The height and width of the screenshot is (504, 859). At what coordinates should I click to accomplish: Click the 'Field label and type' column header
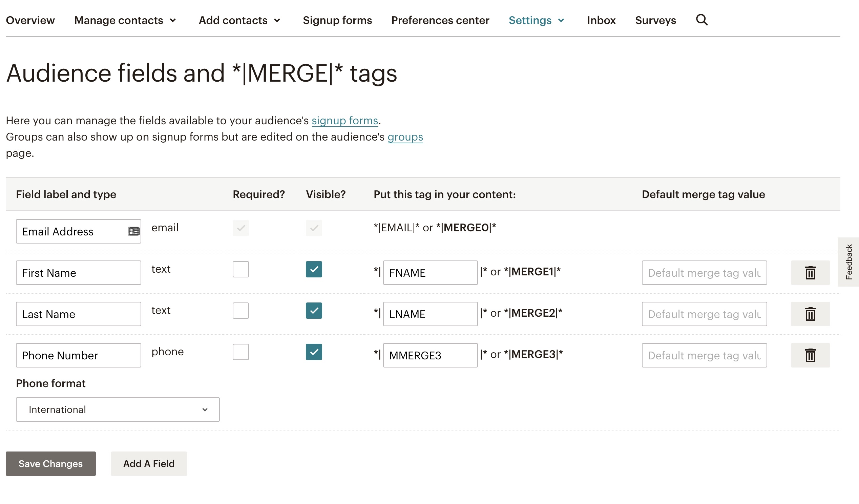pyautogui.click(x=66, y=194)
